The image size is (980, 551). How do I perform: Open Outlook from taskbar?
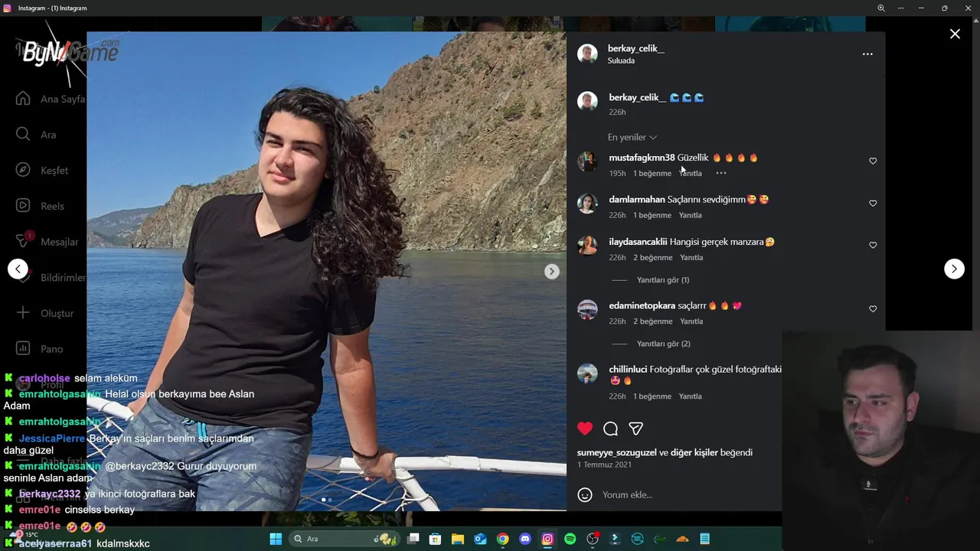point(480,539)
